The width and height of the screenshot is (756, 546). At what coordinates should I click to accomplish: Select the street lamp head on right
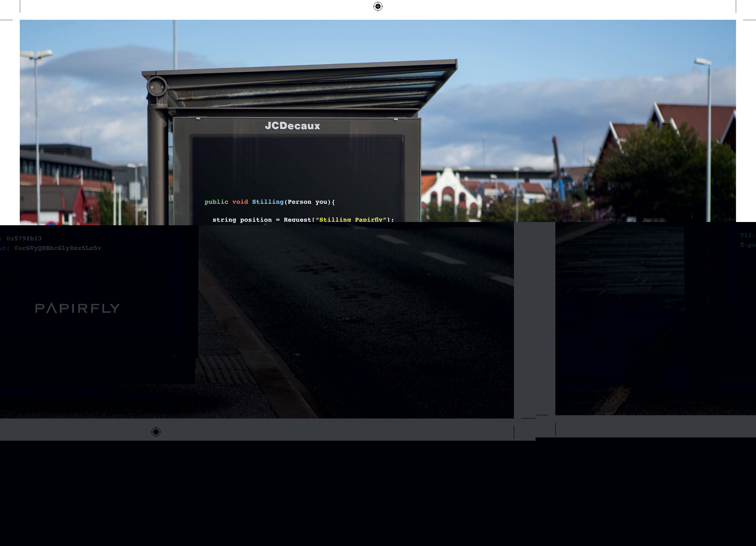pyautogui.click(x=703, y=62)
